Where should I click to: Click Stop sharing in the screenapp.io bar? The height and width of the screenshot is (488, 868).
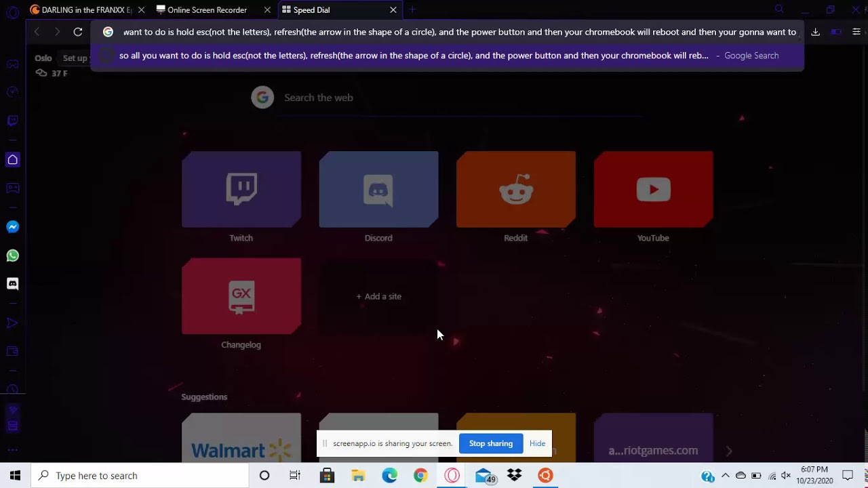click(x=491, y=443)
